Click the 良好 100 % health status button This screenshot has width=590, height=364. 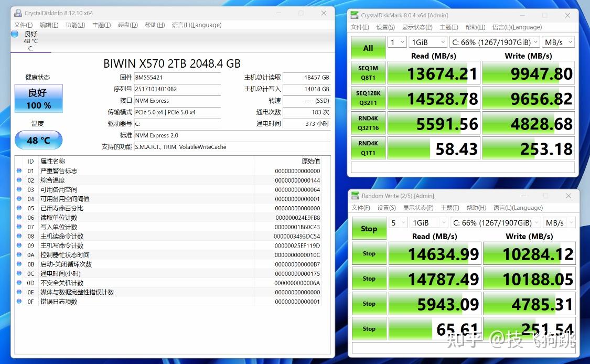tap(39, 98)
